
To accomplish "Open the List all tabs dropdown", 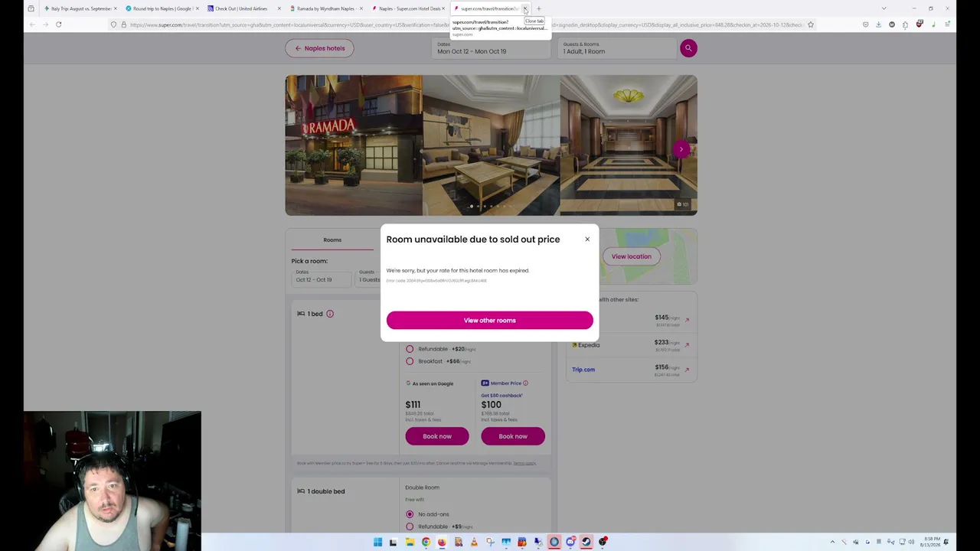I will (884, 8).
